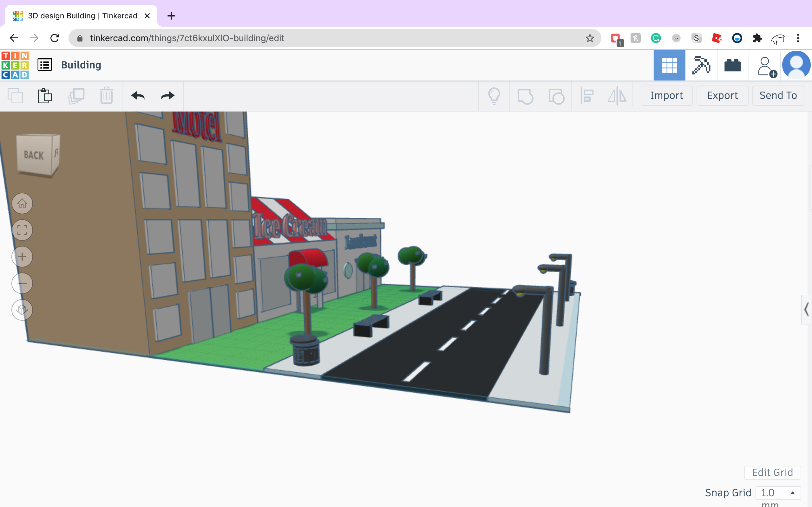Click the Export button
Image resolution: width=812 pixels, height=507 pixels.
tap(722, 96)
